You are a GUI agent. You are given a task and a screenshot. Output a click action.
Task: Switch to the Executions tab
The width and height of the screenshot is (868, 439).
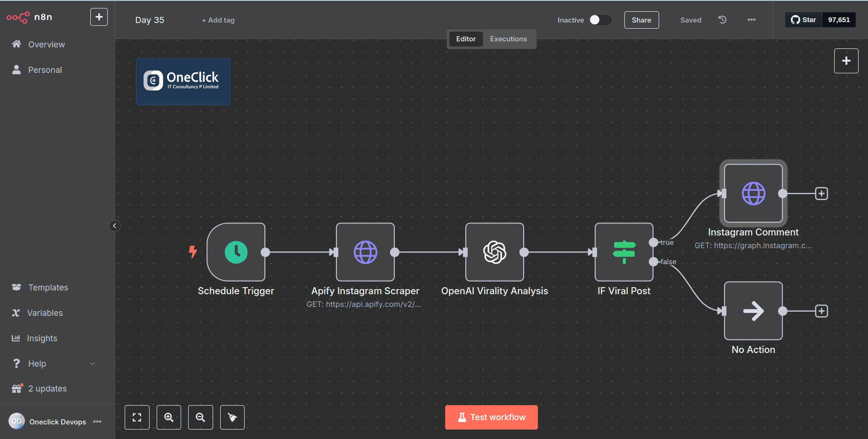(x=508, y=39)
